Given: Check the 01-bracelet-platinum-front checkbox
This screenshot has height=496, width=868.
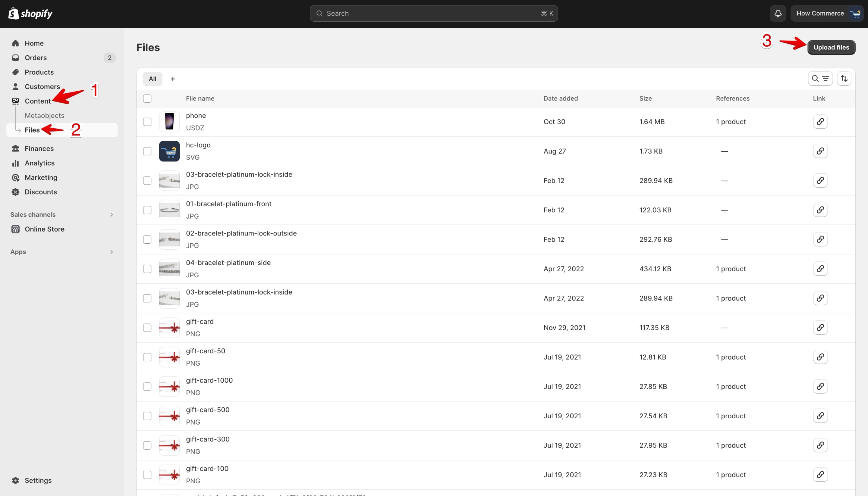Looking at the screenshot, I should click(147, 210).
